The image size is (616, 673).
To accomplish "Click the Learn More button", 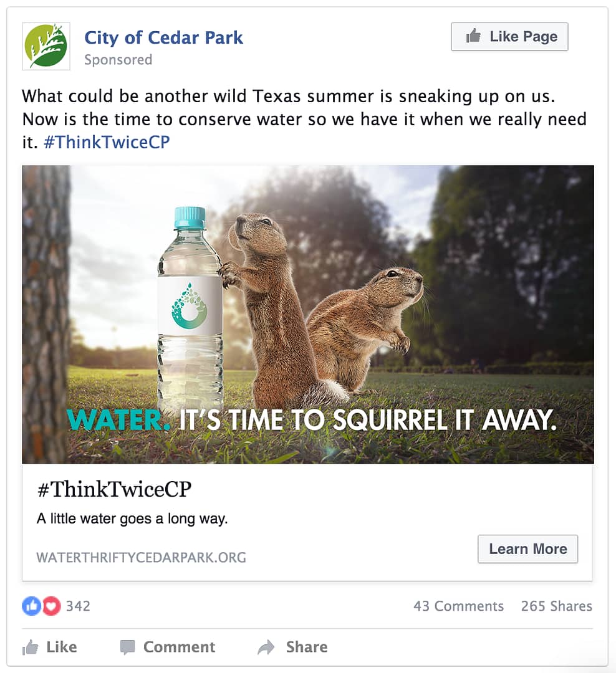I will pyautogui.click(x=528, y=549).
